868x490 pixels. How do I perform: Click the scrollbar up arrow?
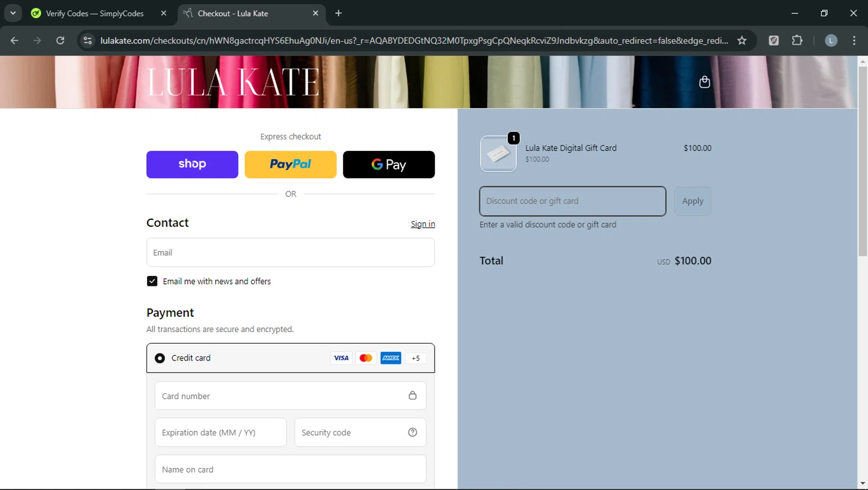pos(863,61)
